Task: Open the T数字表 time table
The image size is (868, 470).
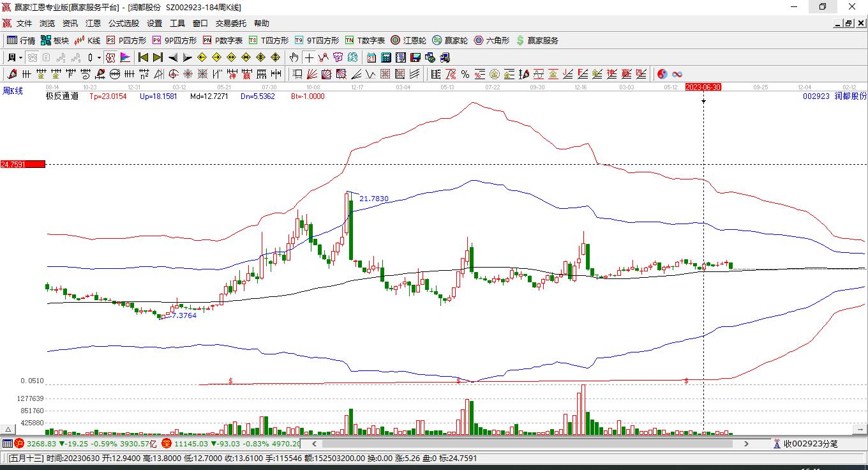Action: 365,40
